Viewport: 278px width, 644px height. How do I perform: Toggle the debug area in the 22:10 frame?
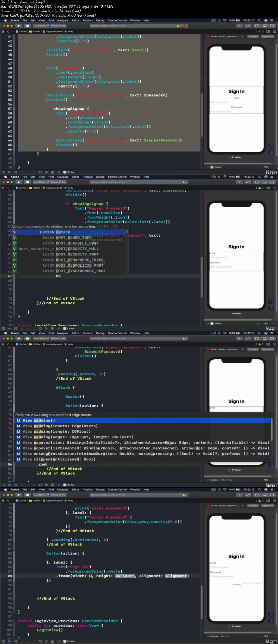point(264,26)
